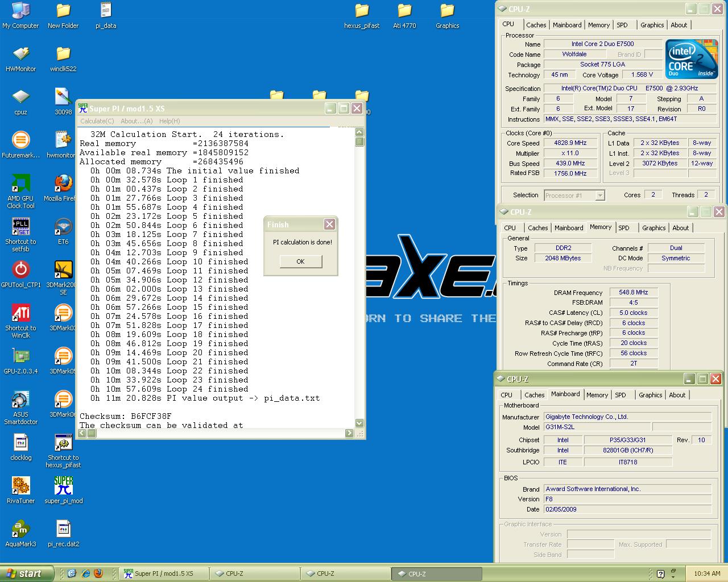Open the New Folder desktop icon

click(63, 15)
